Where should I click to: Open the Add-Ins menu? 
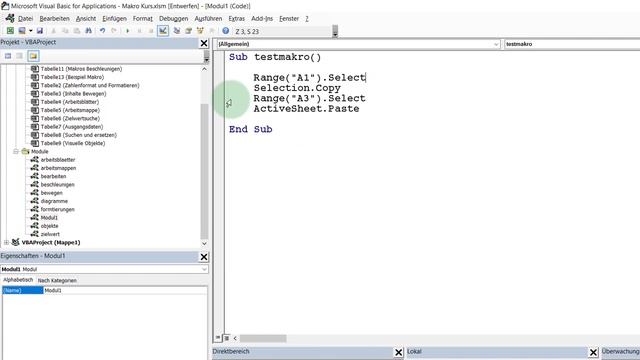[262, 19]
